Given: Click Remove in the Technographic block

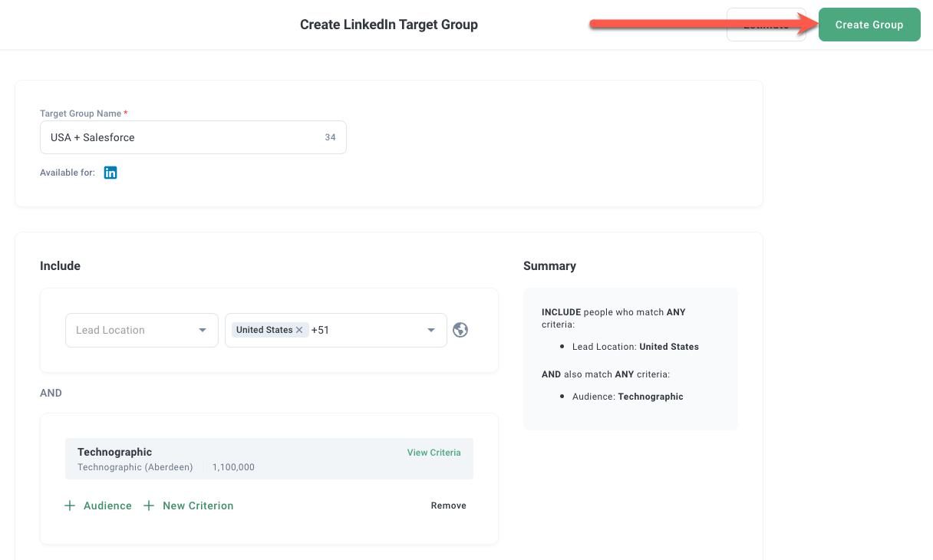Looking at the screenshot, I should 448,506.
